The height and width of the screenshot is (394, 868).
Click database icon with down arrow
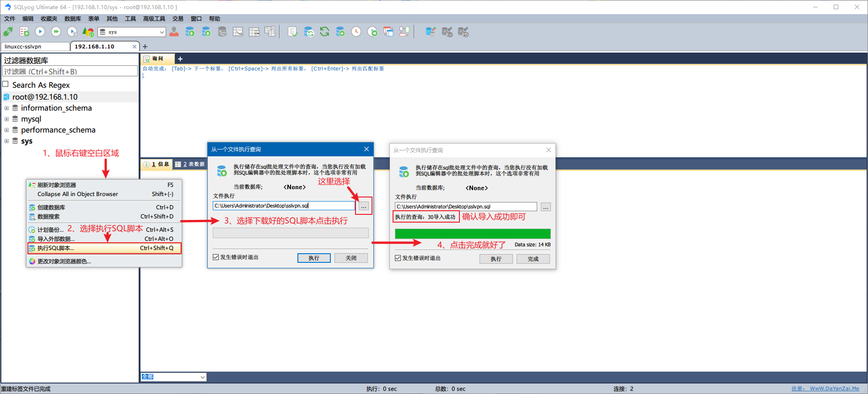[x=190, y=32]
